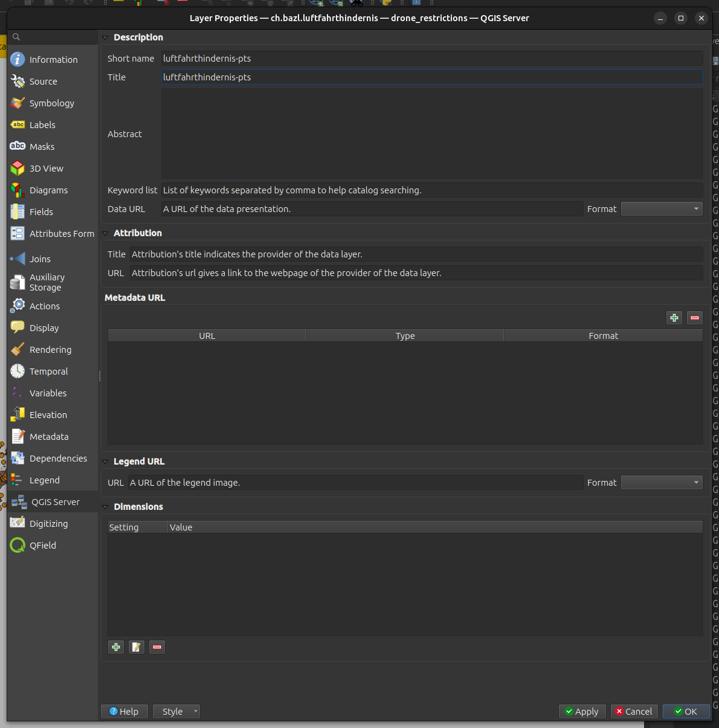This screenshot has height=728, width=719.
Task: Open the Variables icon
Action: pyautogui.click(x=18, y=393)
